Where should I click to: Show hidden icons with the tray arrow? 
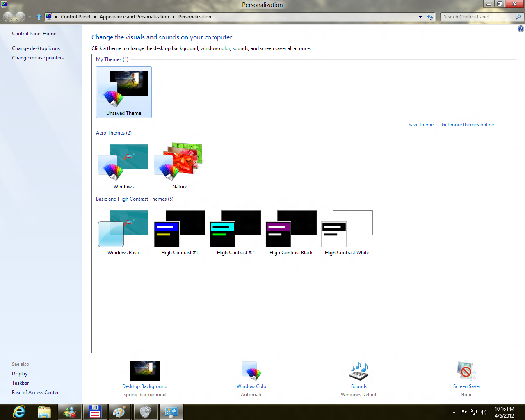(454, 412)
